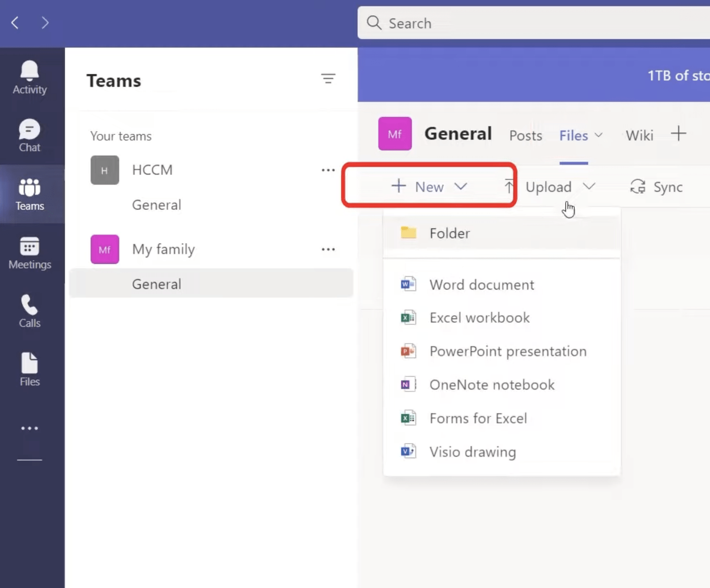
Task: Open the My family team
Action: coord(164,249)
